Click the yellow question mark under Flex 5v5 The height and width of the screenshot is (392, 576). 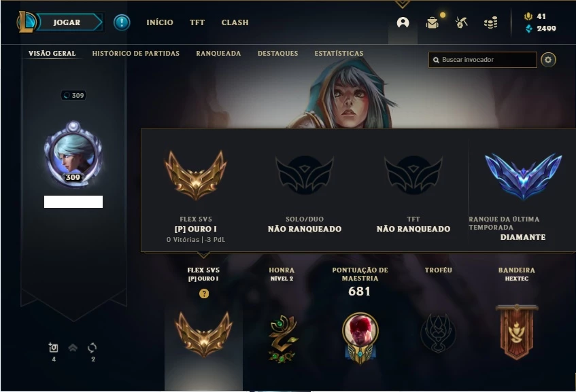pyautogui.click(x=204, y=293)
